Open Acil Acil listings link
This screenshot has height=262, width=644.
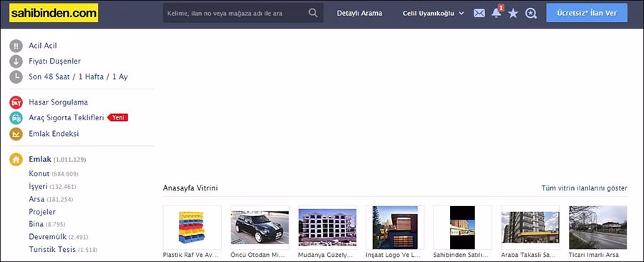pyautogui.click(x=43, y=46)
